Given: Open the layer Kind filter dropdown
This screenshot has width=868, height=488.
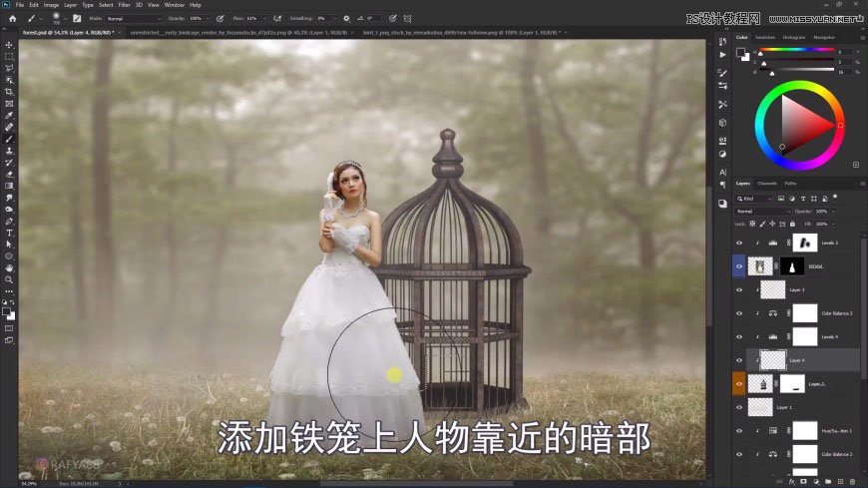Looking at the screenshot, I should (x=754, y=199).
